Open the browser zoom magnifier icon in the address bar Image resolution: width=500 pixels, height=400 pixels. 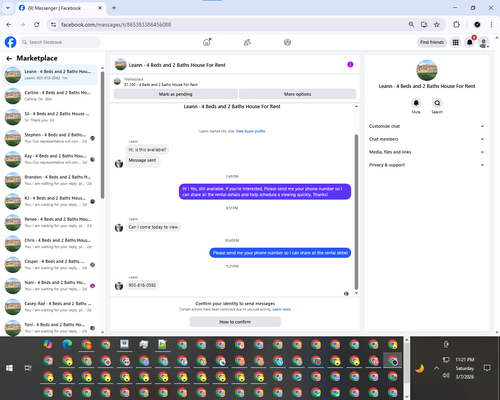click(411, 25)
